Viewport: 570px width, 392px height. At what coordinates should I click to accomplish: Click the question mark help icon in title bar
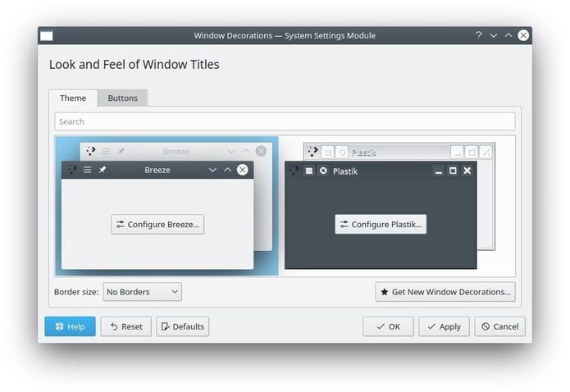pos(479,35)
